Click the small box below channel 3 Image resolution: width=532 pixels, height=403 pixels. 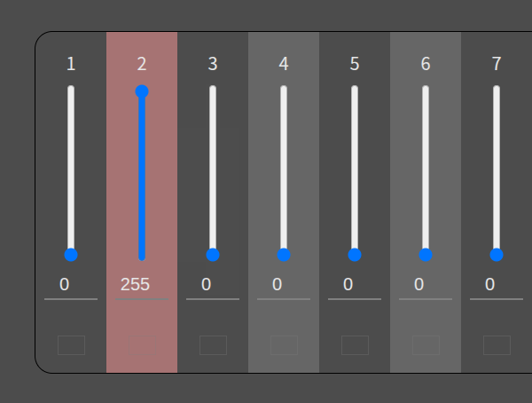(x=213, y=345)
